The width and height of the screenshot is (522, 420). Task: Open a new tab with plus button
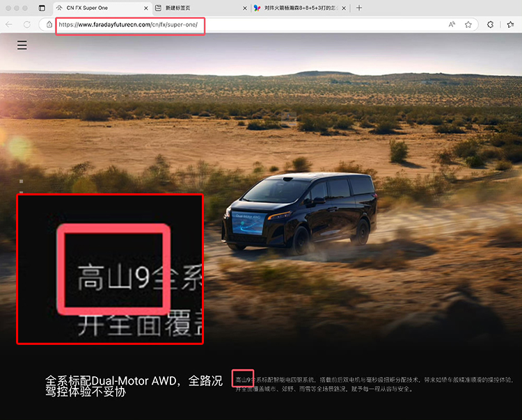pyautogui.click(x=359, y=8)
